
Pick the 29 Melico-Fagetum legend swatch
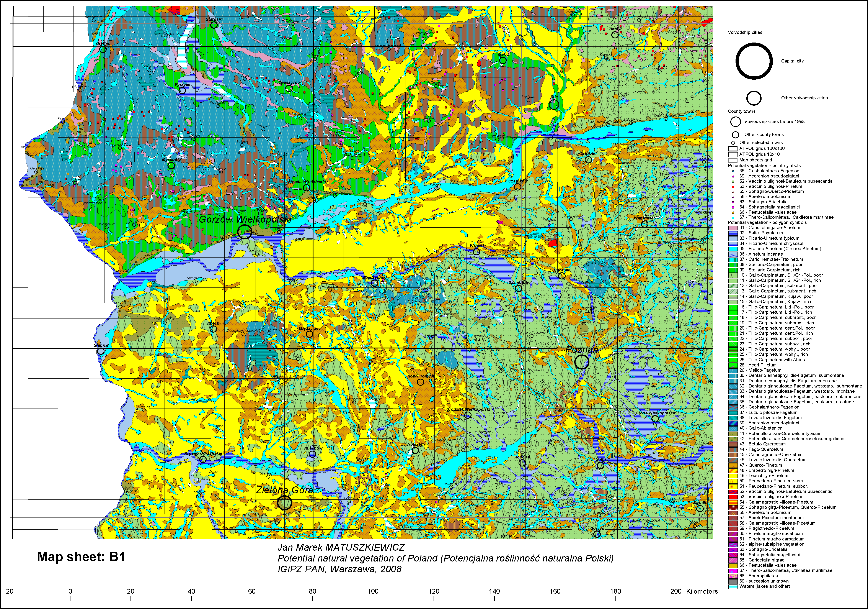pos(733,370)
